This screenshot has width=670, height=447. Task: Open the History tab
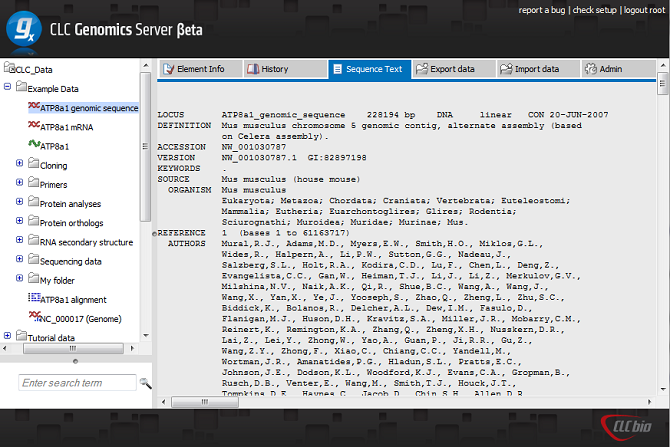point(274,69)
